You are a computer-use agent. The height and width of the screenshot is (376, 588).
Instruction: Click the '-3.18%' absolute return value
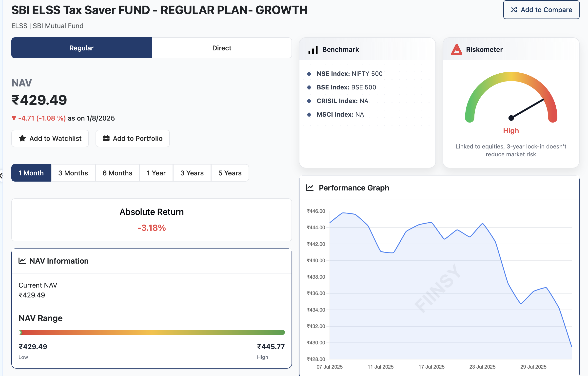[152, 228]
